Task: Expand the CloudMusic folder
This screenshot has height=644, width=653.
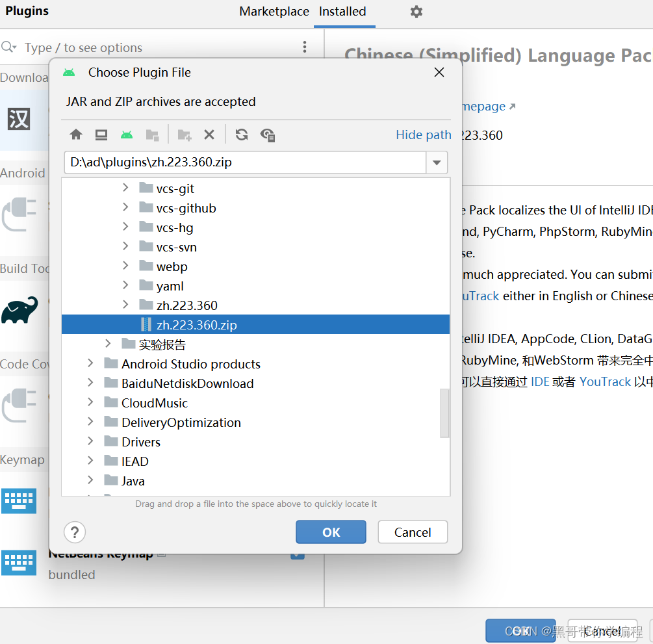Action: [90, 402]
